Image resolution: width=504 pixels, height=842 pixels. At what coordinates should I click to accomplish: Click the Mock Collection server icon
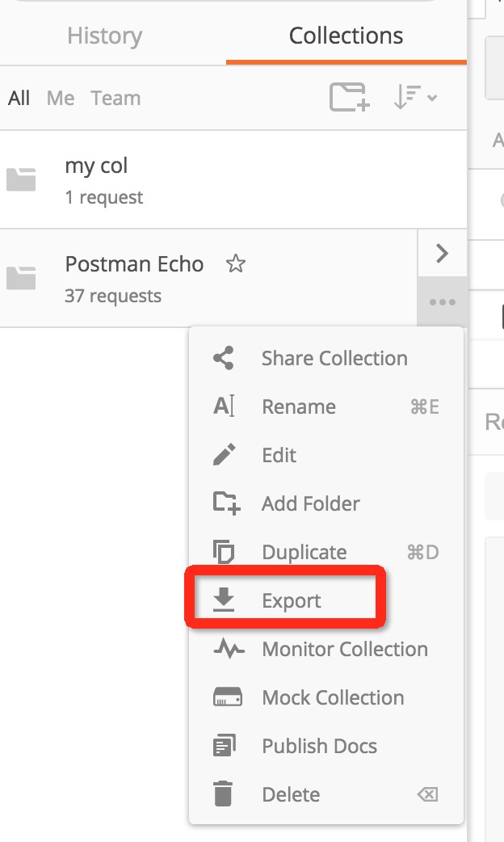click(x=225, y=697)
